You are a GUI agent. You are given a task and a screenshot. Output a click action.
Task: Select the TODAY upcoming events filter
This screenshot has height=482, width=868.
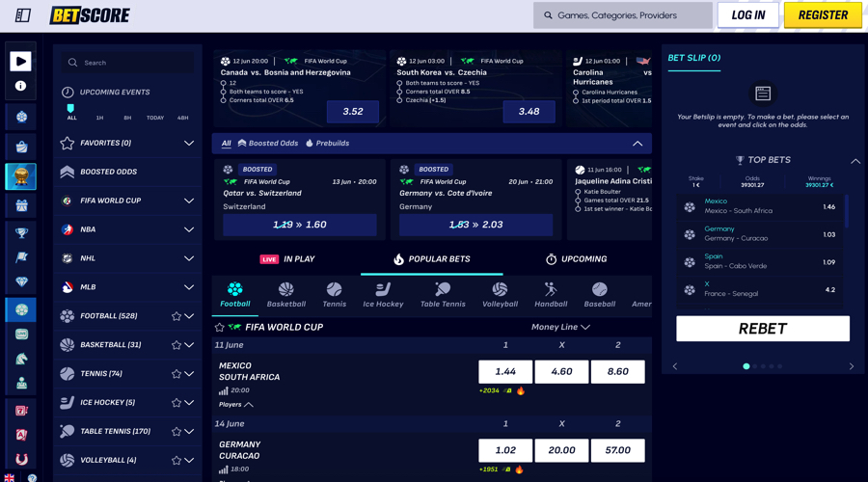pyautogui.click(x=155, y=118)
